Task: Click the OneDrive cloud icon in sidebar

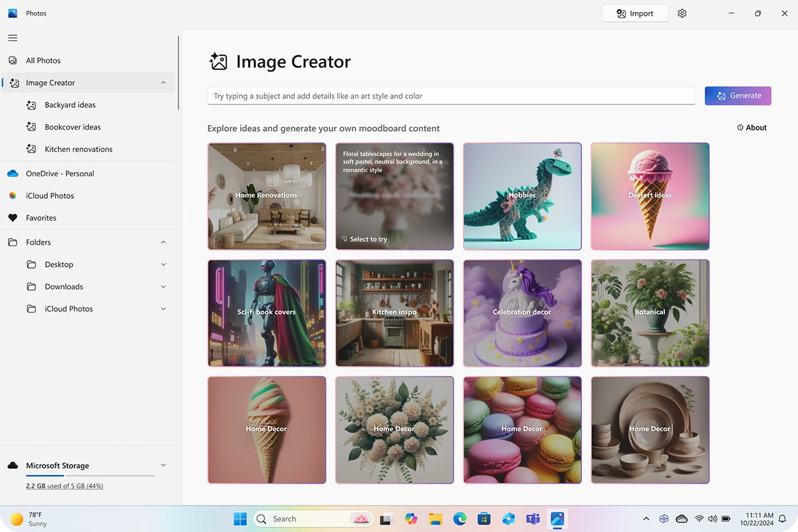Action: [x=13, y=174]
